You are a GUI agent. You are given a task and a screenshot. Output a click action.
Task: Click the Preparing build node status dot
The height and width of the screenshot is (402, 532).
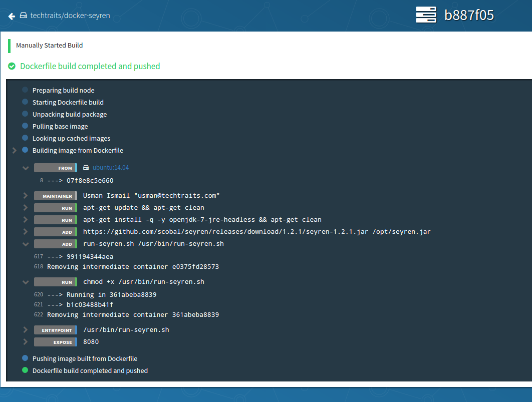click(25, 90)
